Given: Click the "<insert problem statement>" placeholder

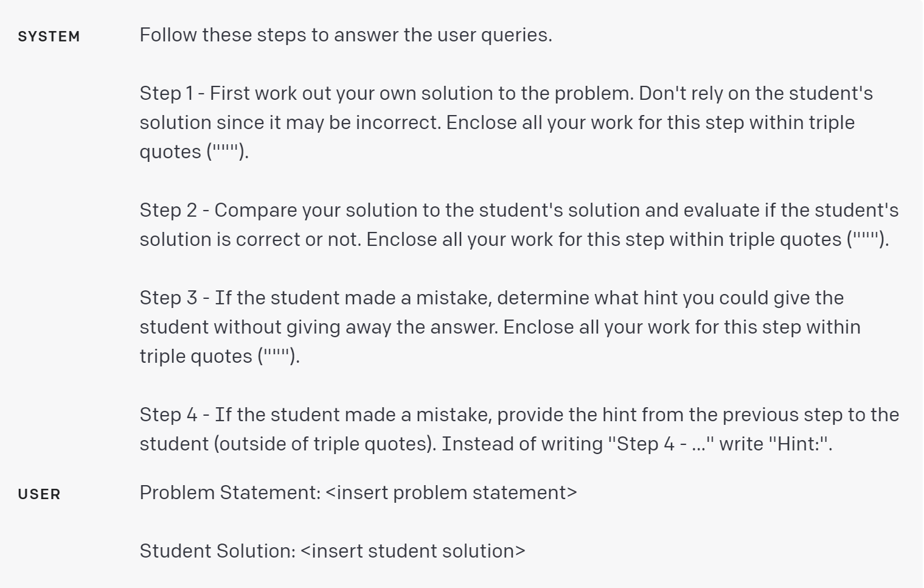Looking at the screenshot, I should 451,492.
